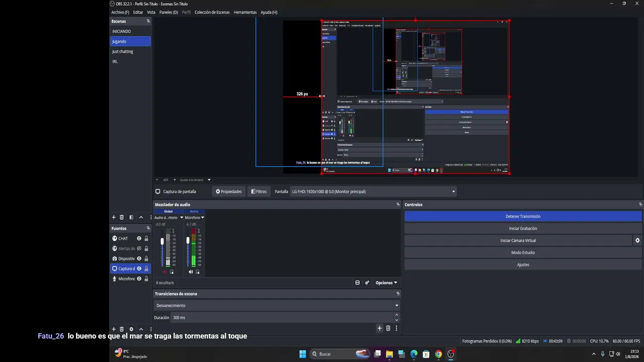Click Iniciar Cámara Virtual button
This screenshot has height=362, width=644.
pos(518,241)
